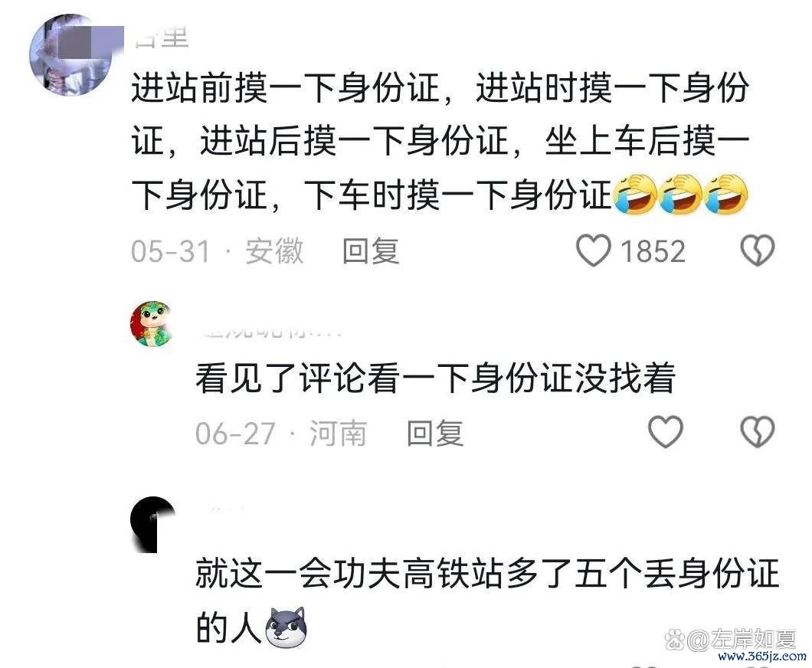Tap the 就这一会功夫高铁站 comment text

pos(487,601)
